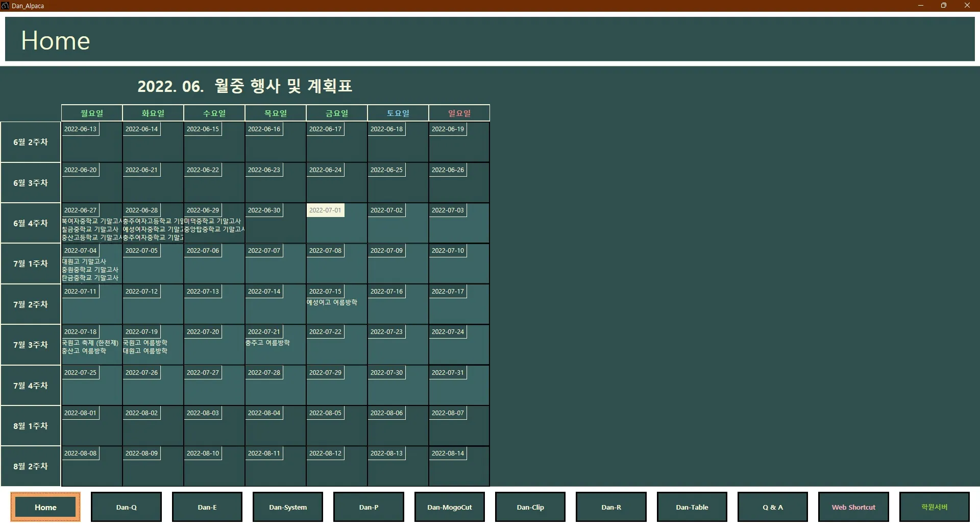Restore down the Dan_Alpaca window

pyautogui.click(x=944, y=6)
